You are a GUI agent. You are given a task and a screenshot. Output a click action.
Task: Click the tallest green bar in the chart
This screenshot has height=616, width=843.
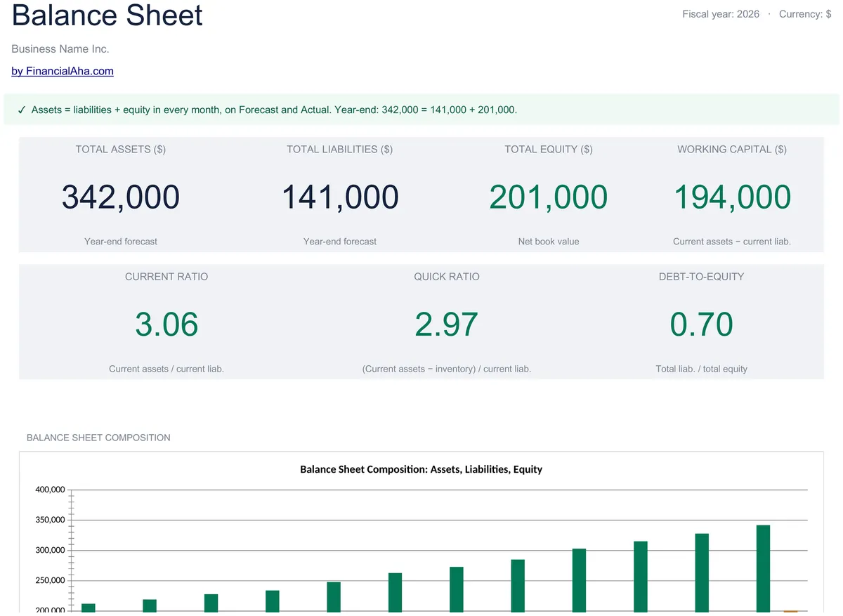[763, 568]
